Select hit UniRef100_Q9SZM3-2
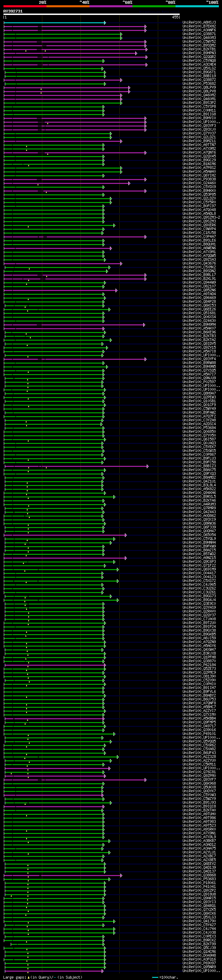 tap(201, 218)
